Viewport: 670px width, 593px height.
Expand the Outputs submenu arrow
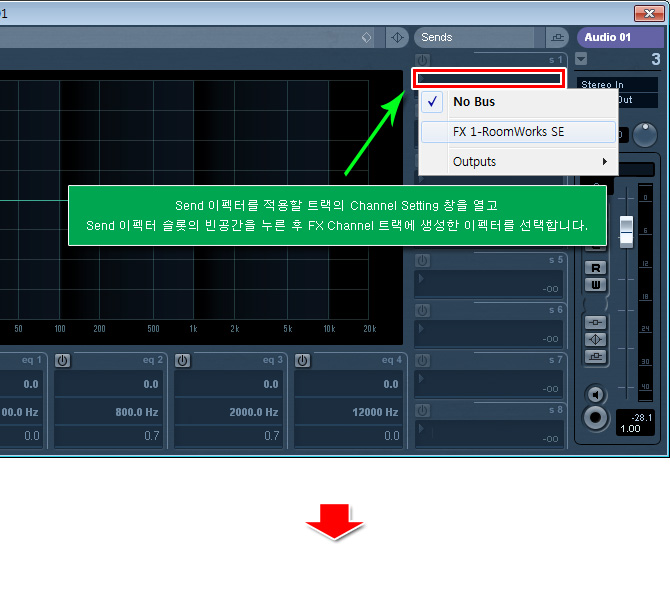pos(605,161)
